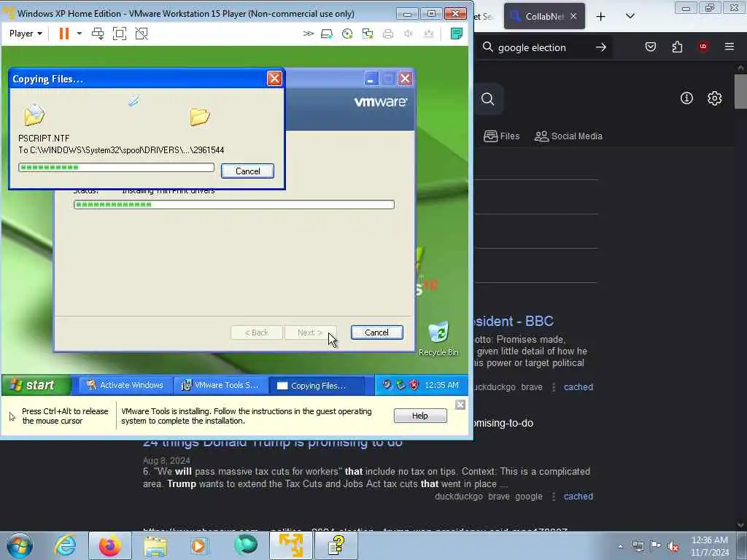The width and height of the screenshot is (747, 560).
Task: Open cached link under the BBC result
Action: pos(578,387)
